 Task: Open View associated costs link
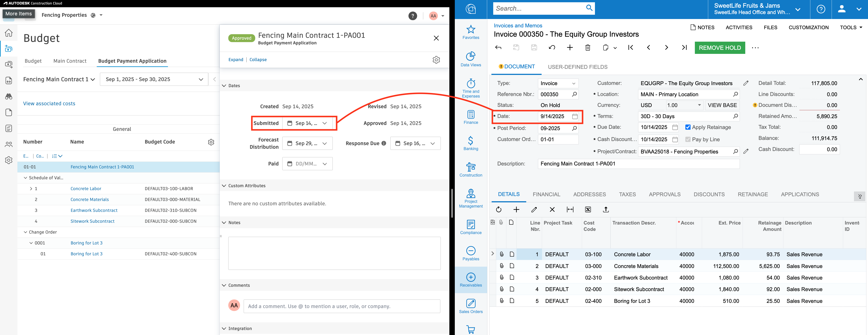[x=49, y=103]
